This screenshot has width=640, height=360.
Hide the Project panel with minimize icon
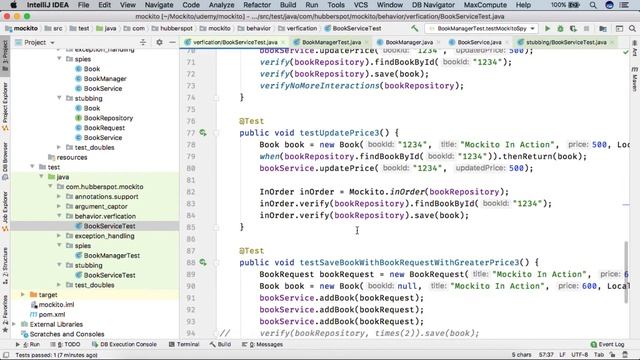(172, 42)
